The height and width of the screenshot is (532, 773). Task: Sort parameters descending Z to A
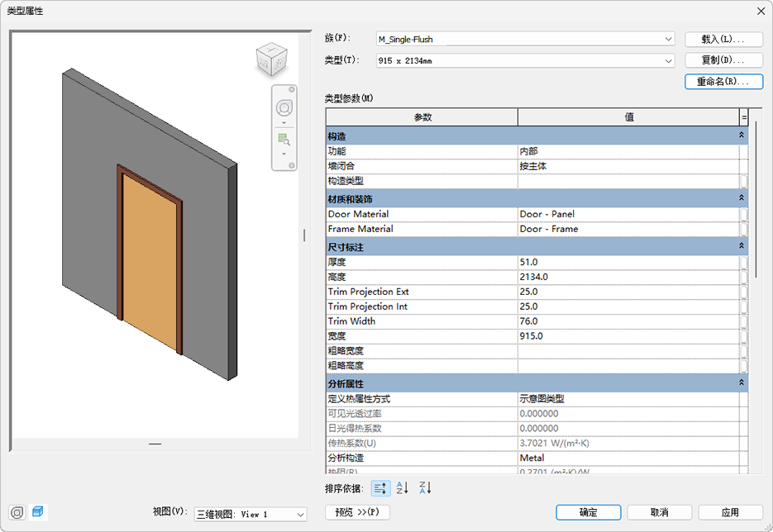425,488
